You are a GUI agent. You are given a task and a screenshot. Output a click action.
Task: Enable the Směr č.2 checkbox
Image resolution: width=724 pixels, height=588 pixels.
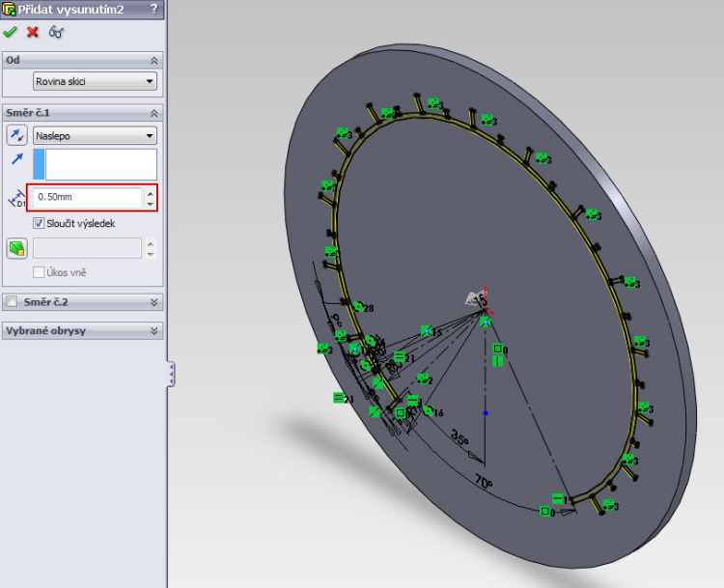12,301
